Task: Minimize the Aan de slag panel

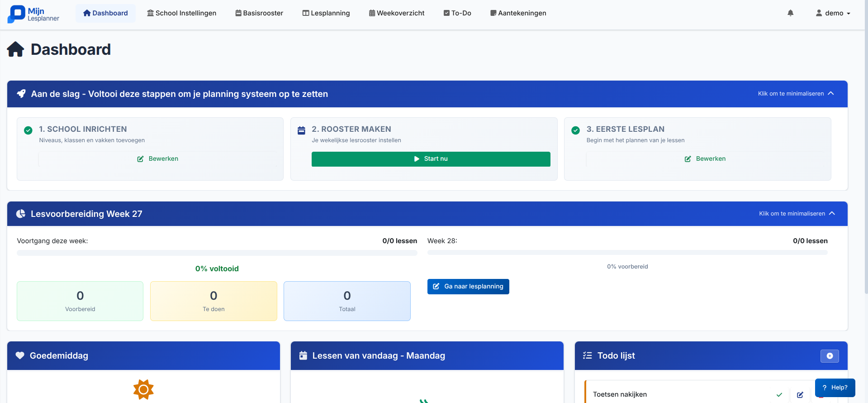Action: click(796, 93)
